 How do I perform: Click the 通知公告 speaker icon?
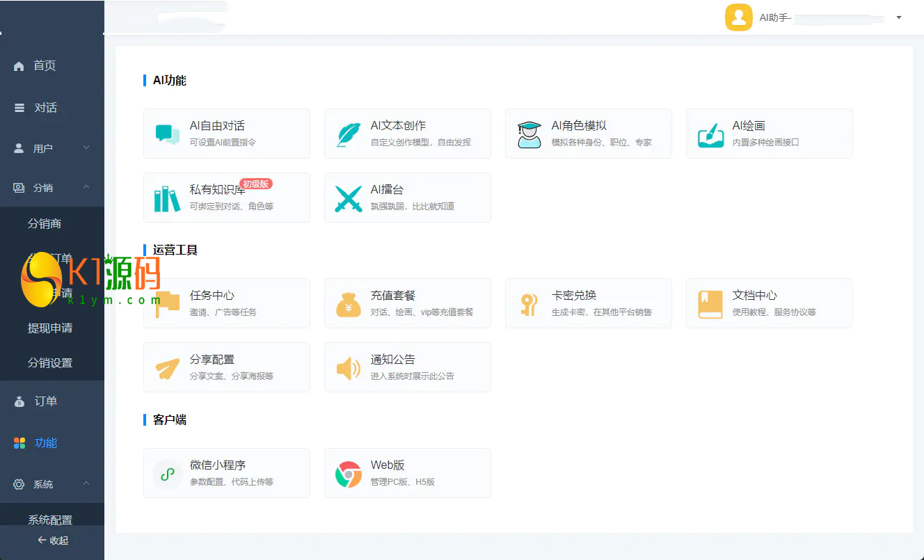[349, 368]
